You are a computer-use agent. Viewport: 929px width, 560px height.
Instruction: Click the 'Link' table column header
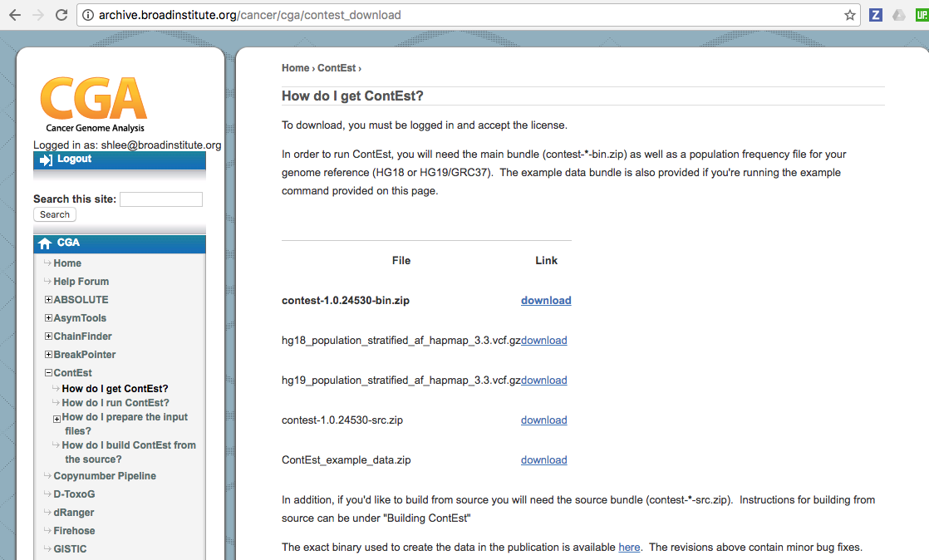coord(546,261)
